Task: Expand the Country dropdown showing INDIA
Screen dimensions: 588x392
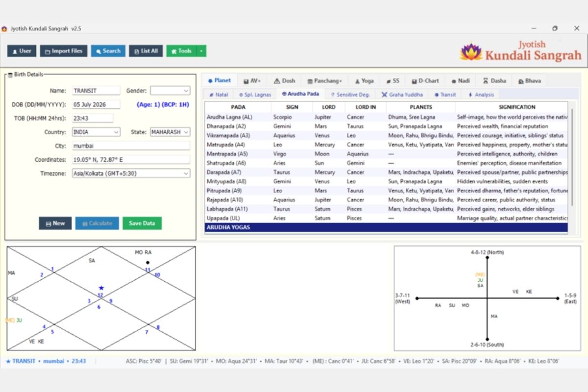Action: (x=96, y=132)
